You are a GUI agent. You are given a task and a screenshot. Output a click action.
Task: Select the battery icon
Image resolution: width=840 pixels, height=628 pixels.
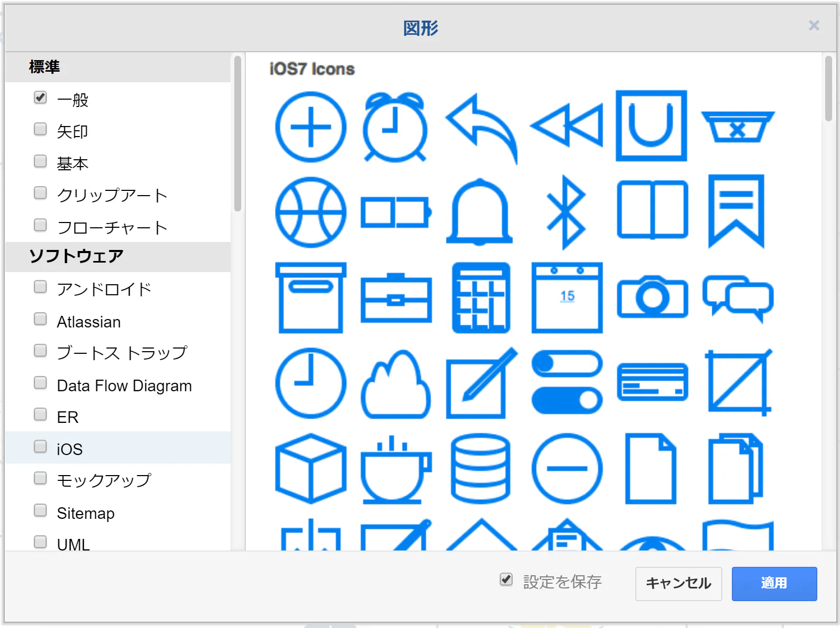coord(396,212)
